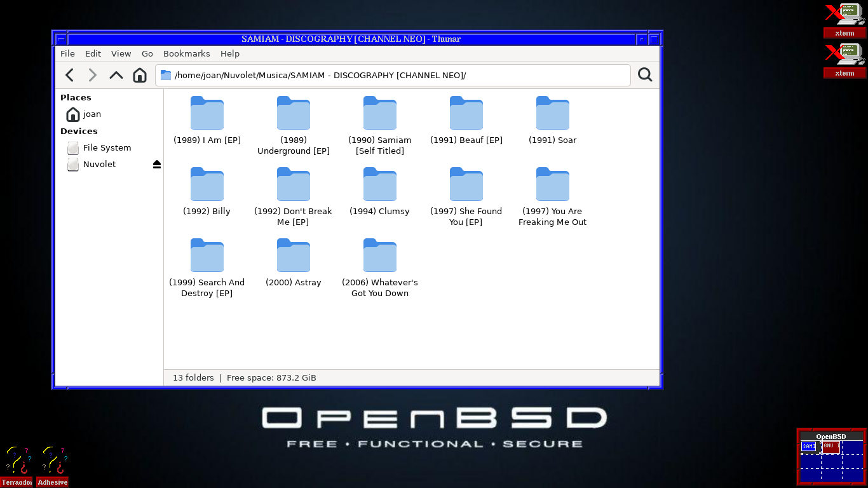Open the Adhesive desktop icon
Image resolution: width=868 pixels, height=488 pixels.
point(53,461)
